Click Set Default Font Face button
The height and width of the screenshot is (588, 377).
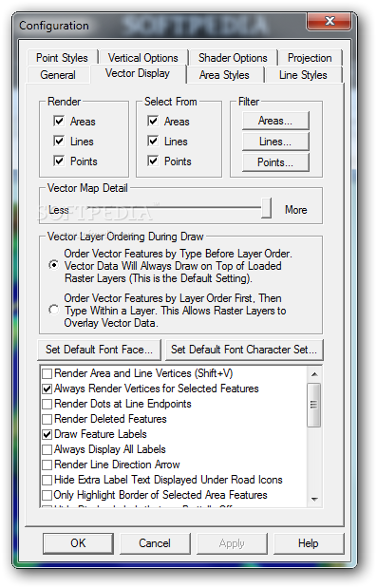100,350
